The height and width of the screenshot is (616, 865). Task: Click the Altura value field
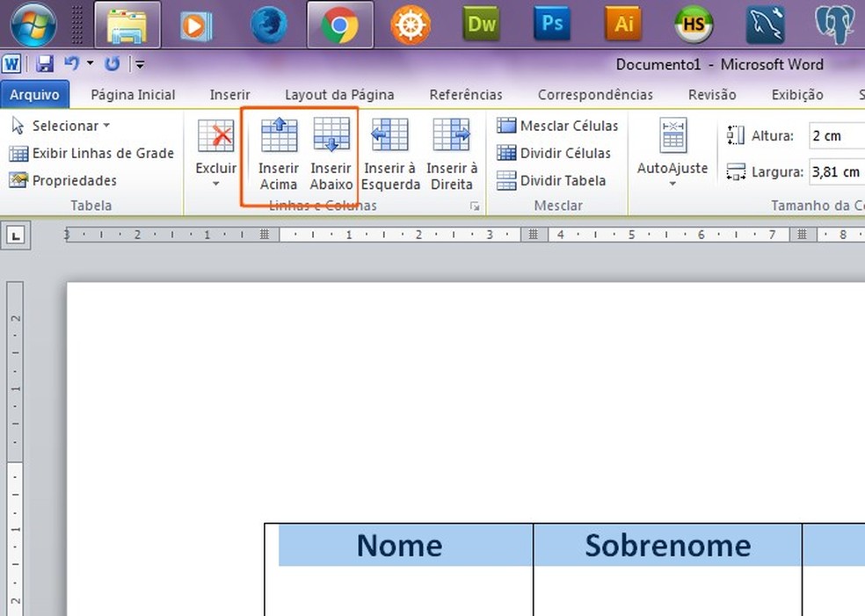click(x=836, y=135)
